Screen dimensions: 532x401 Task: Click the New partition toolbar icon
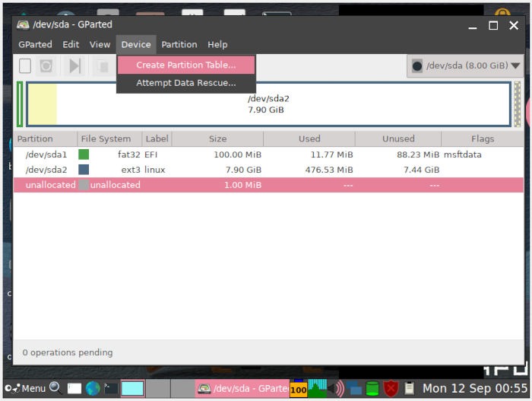tap(25, 66)
